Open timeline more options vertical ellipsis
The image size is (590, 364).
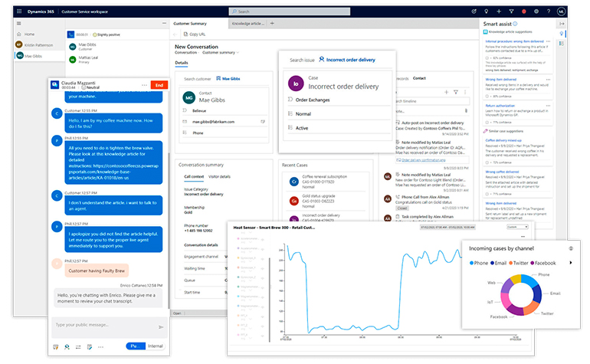[465, 92]
